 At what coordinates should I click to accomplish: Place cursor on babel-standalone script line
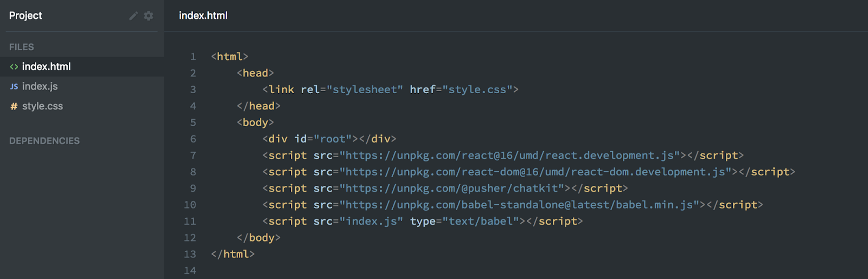[x=513, y=205]
